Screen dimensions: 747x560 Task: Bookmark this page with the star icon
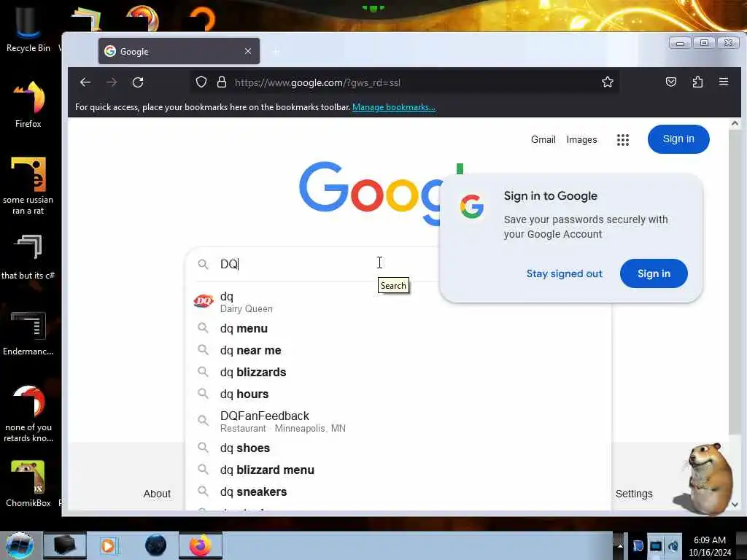(x=608, y=82)
